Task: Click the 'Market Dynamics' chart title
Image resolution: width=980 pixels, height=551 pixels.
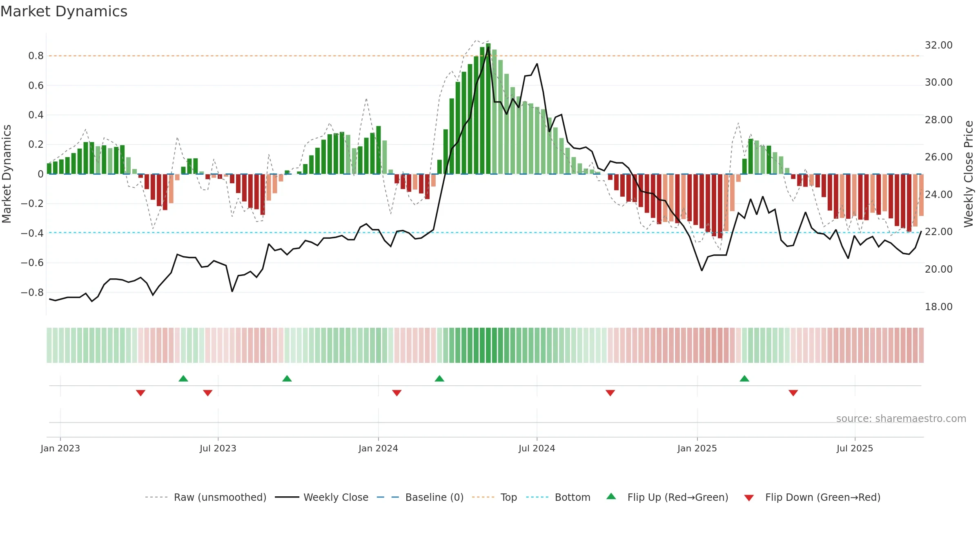Action: coord(64,11)
